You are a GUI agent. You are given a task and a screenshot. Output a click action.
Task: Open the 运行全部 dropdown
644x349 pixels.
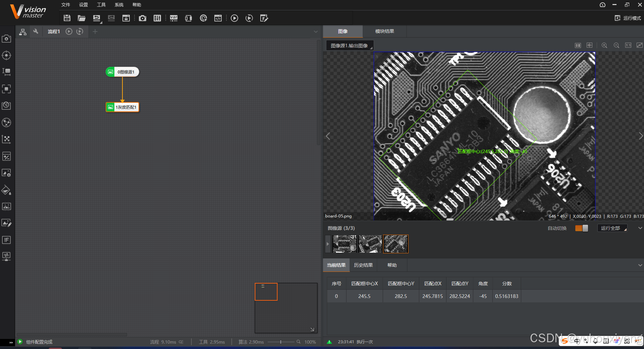coord(612,228)
